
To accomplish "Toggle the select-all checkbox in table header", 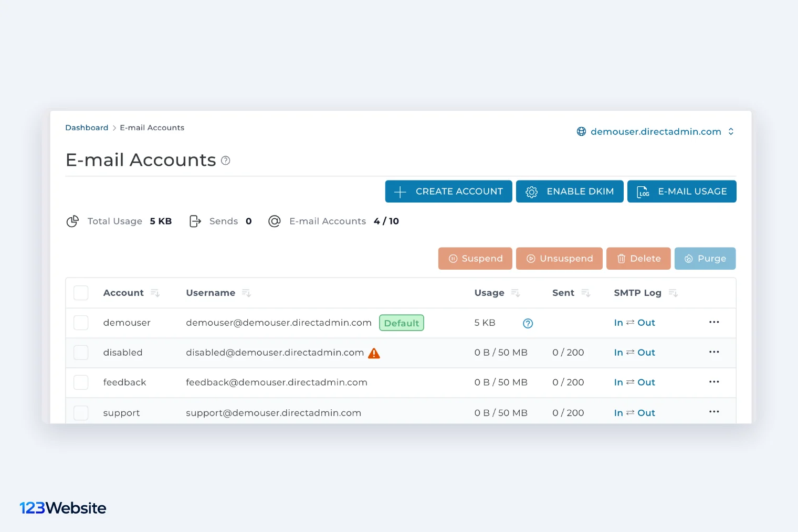I will 81,293.
